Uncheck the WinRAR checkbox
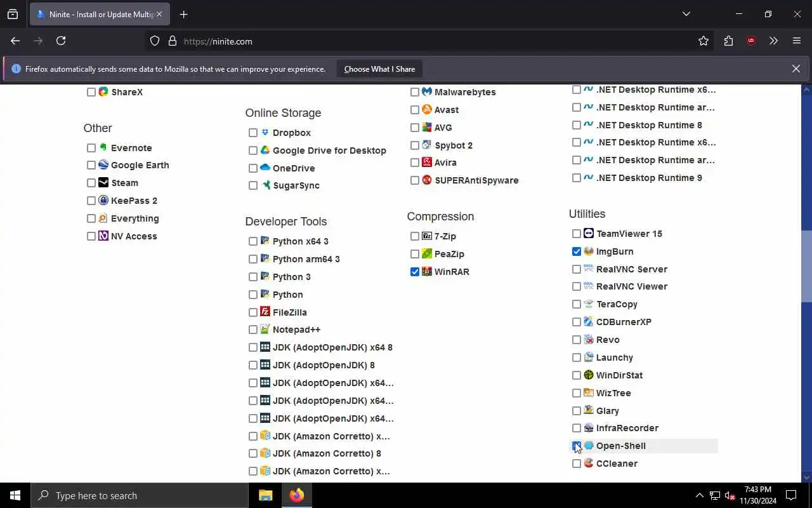The height and width of the screenshot is (508, 812). coord(415,272)
